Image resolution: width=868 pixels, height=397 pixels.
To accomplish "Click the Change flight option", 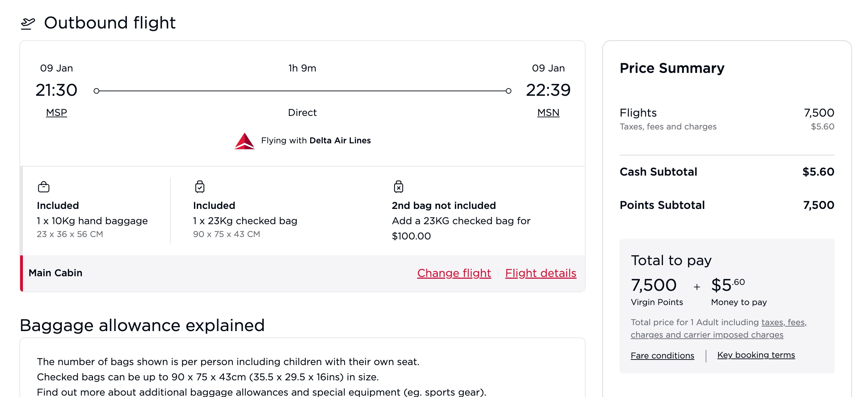I will pyautogui.click(x=454, y=272).
